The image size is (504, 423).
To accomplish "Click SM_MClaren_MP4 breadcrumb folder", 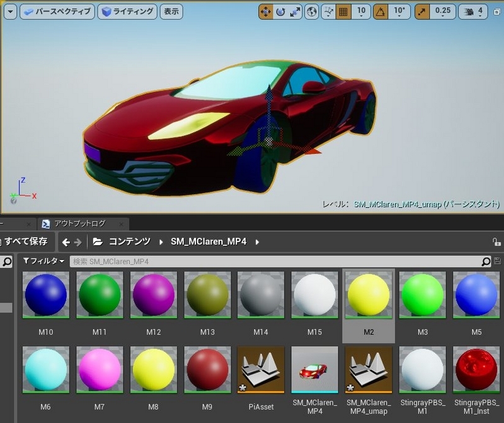I will tap(209, 241).
